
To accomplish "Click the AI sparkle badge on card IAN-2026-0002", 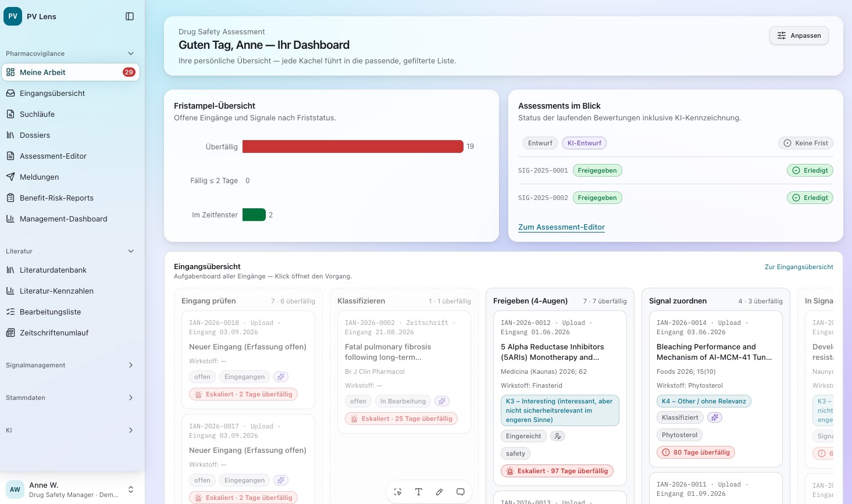I will click(x=443, y=401).
